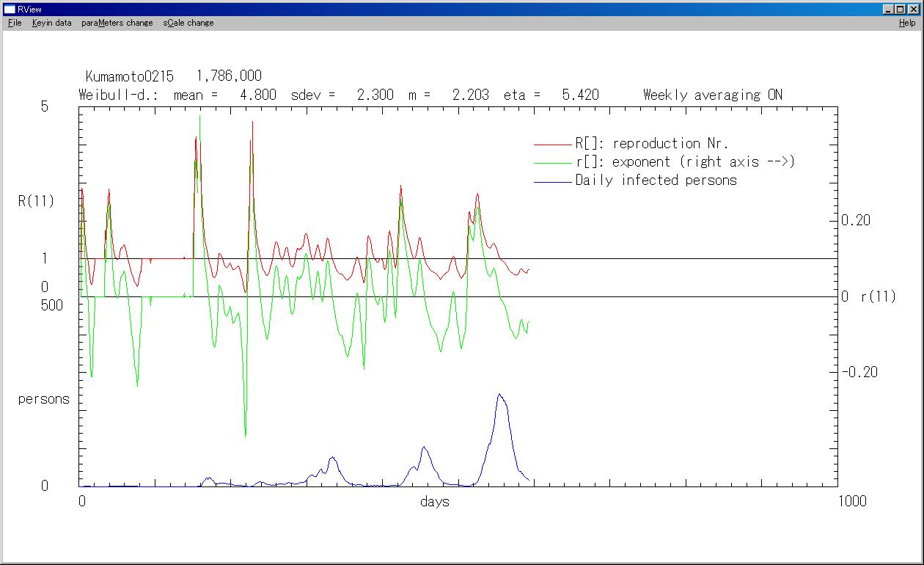The height and width of the screenshot is (565, 924).
Task: Click the 'r(11)' right axis label
Action: point(879,297)
